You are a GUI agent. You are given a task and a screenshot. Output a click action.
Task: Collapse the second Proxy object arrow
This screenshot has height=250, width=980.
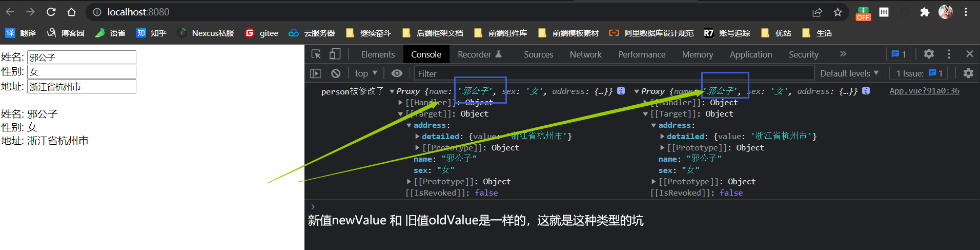tap(637, 91)
